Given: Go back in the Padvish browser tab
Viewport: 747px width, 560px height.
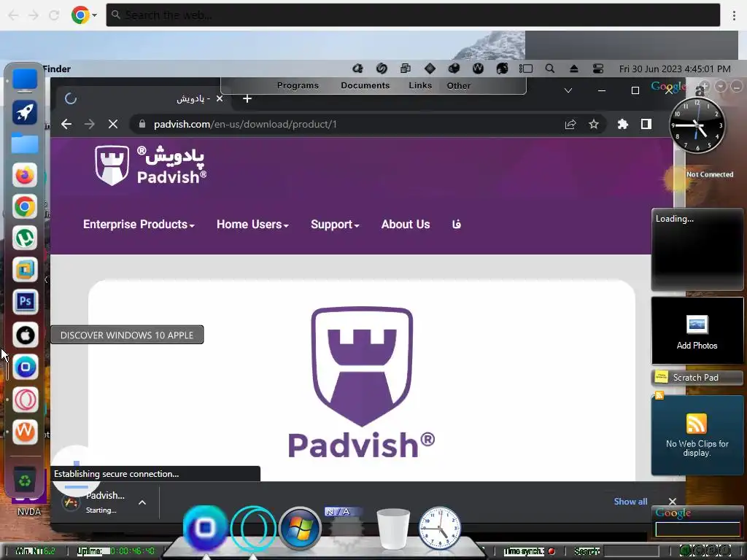Looking at the screenshot, I should pos(66,124).
